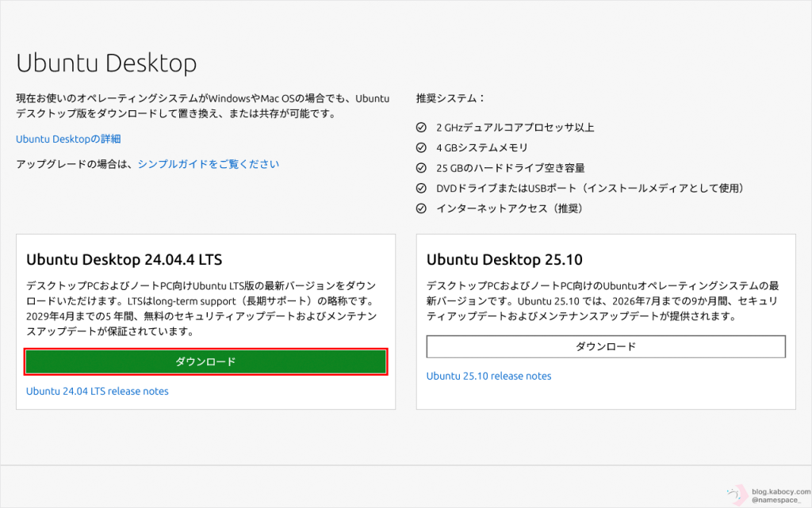Click the check icon beside 4 GBシステムメモリ
Screen dimensions: 812x508
click(422, 147)
